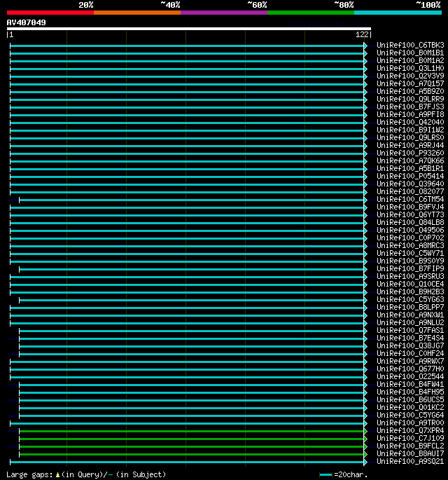Click UniRef100_C7J109 label

[x=410, y=439]
